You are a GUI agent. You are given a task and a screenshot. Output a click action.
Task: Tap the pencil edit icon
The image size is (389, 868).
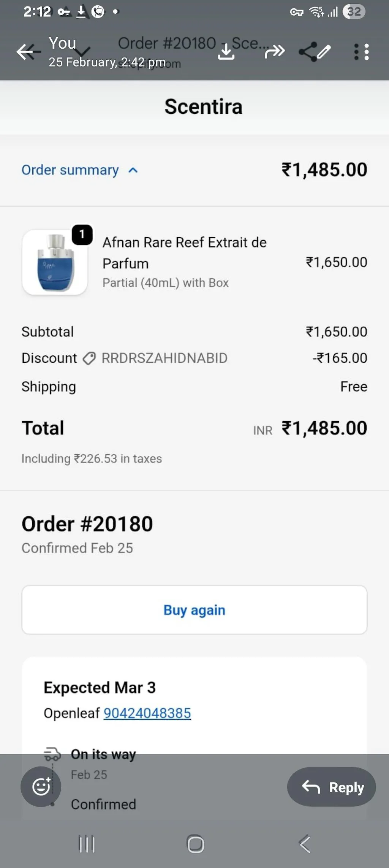(x=324, y=51)
